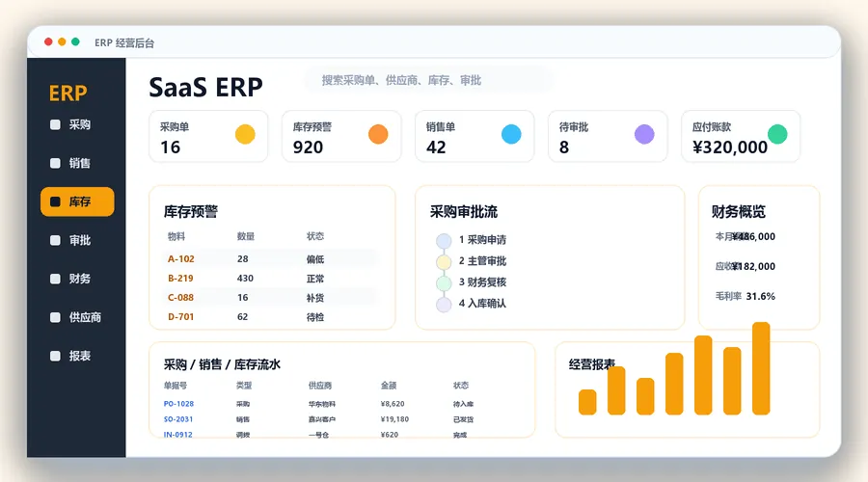Navigate to 报表 in the sidebar
Screen dimensions: 868x482
[77, 356]
